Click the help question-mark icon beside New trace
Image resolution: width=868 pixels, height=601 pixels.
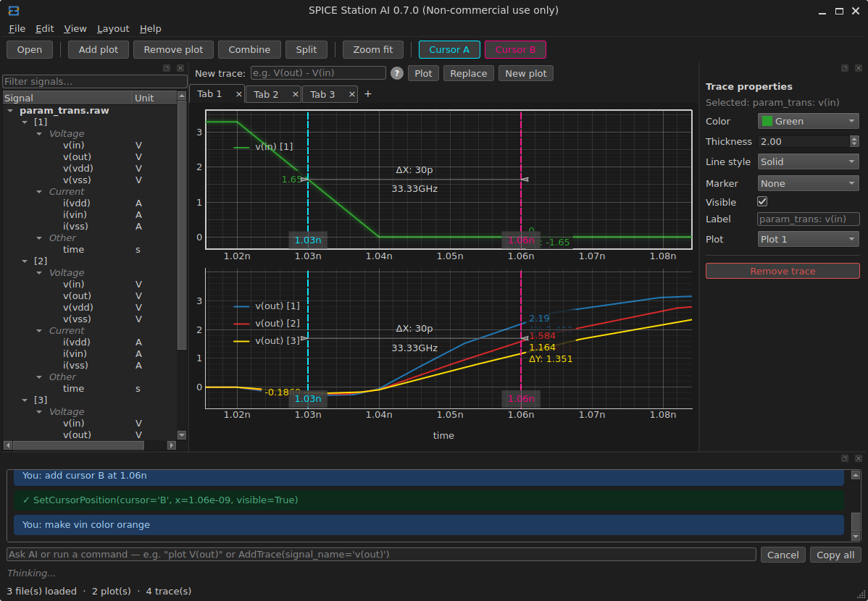pyautogui.click(x=397, y=73)
